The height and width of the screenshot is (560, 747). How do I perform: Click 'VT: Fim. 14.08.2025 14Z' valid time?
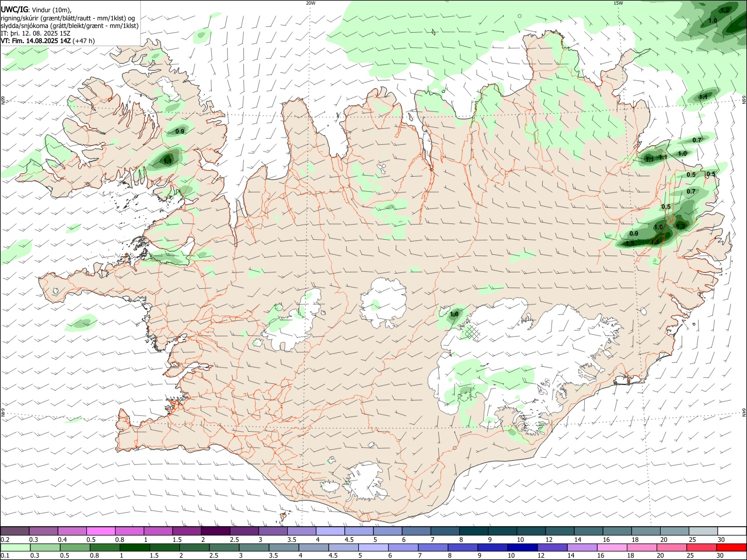(36, 41)
